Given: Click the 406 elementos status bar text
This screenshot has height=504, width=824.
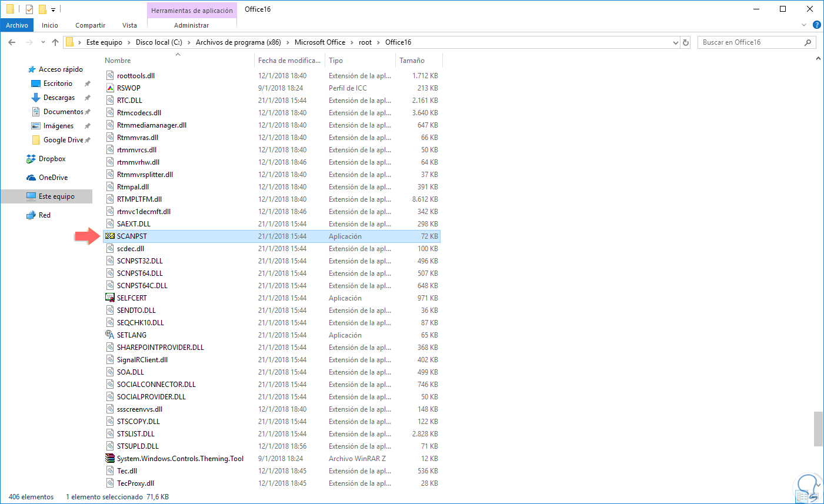Looking at the screenshot, I should (31, 497).
